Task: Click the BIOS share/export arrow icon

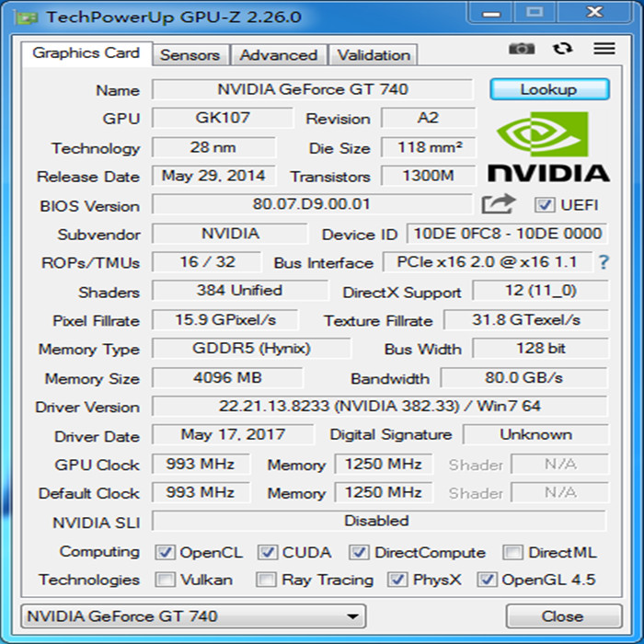Action: tap(499, 203)
